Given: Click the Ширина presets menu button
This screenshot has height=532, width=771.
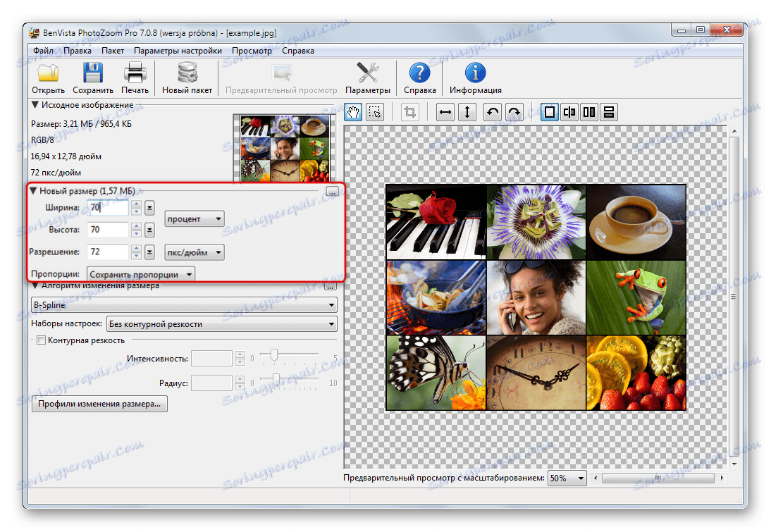Looking at the screenshot, I should click(x=149, y=207).
